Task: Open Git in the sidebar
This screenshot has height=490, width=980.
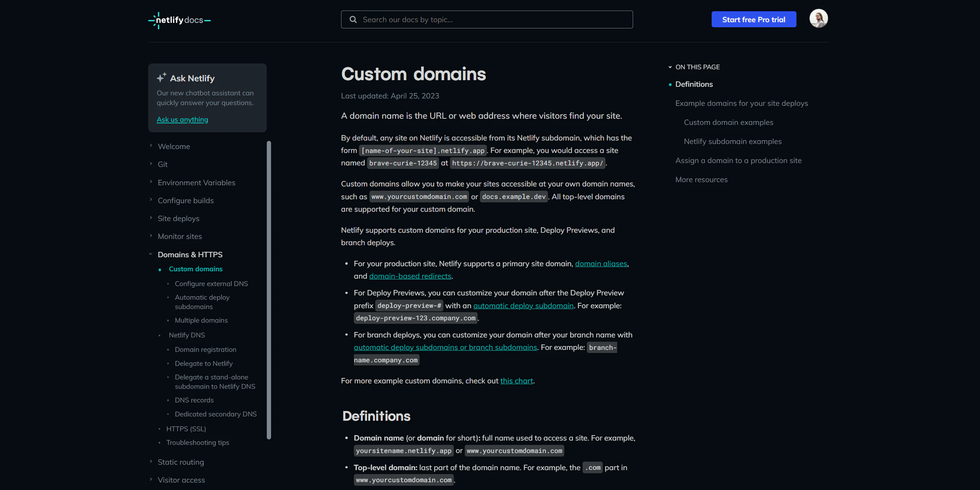Action: [163, 164]
